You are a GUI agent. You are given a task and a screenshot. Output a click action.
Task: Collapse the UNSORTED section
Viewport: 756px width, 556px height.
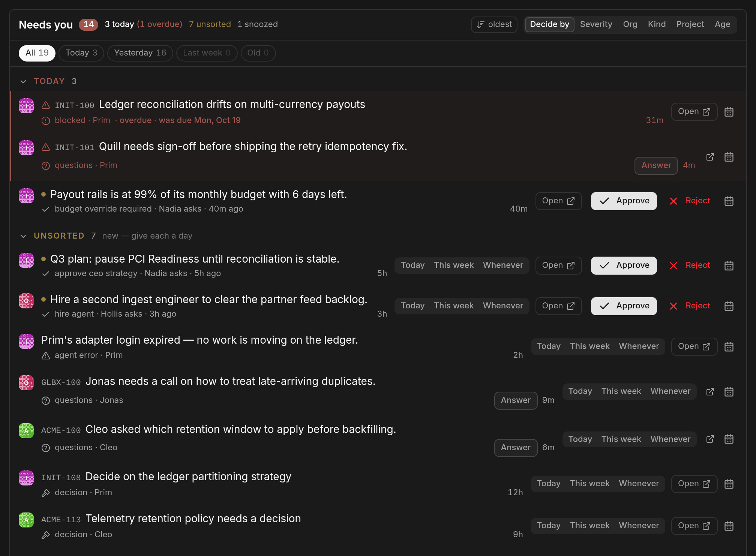click(x=23, y=236)
